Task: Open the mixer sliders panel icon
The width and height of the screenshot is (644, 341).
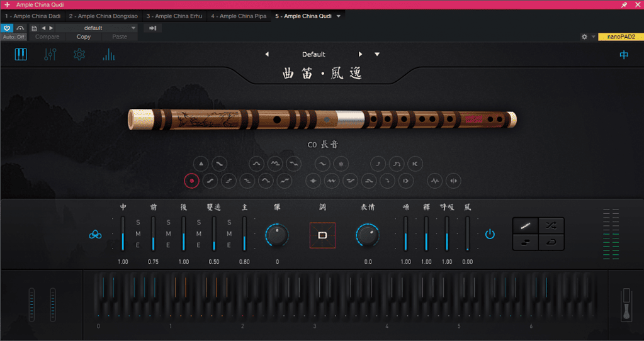Action: point(50,55)
